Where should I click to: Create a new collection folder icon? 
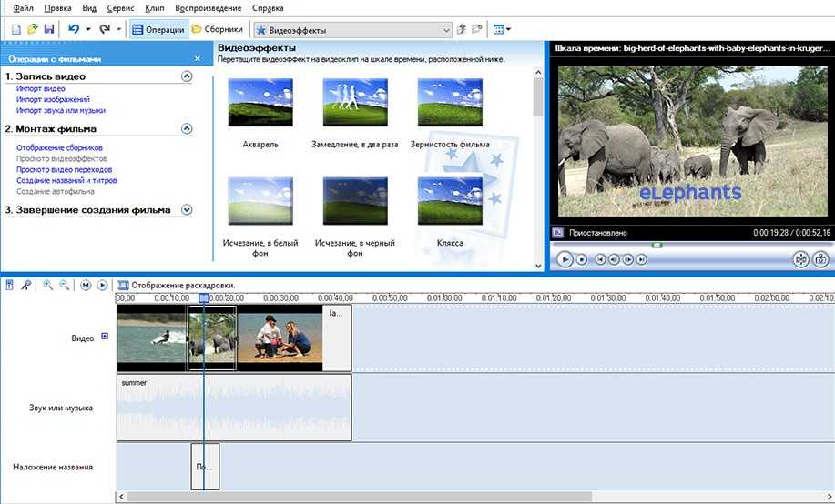pos(476,29)
